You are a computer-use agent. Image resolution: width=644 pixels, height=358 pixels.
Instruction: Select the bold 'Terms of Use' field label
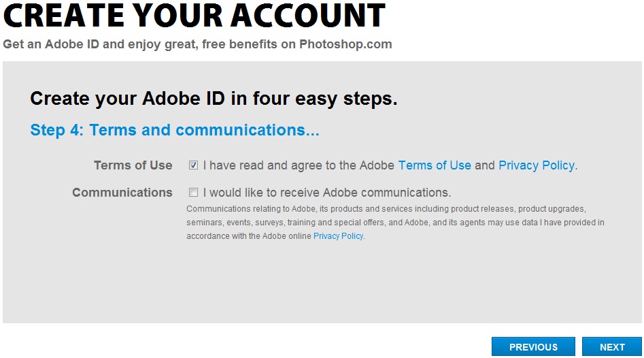pyautogui.click(x=133, y=165)
